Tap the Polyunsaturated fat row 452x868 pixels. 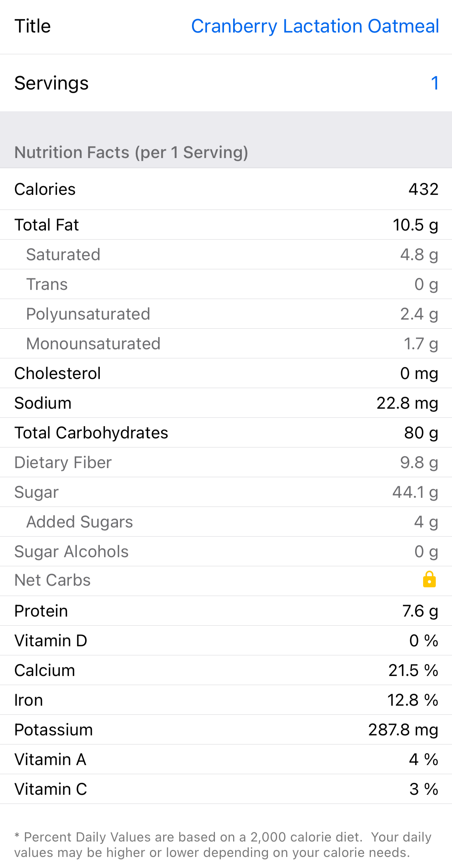click(226, 314)
